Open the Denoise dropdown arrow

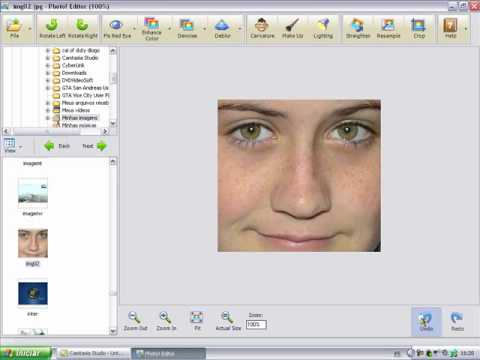click(205, 29)
